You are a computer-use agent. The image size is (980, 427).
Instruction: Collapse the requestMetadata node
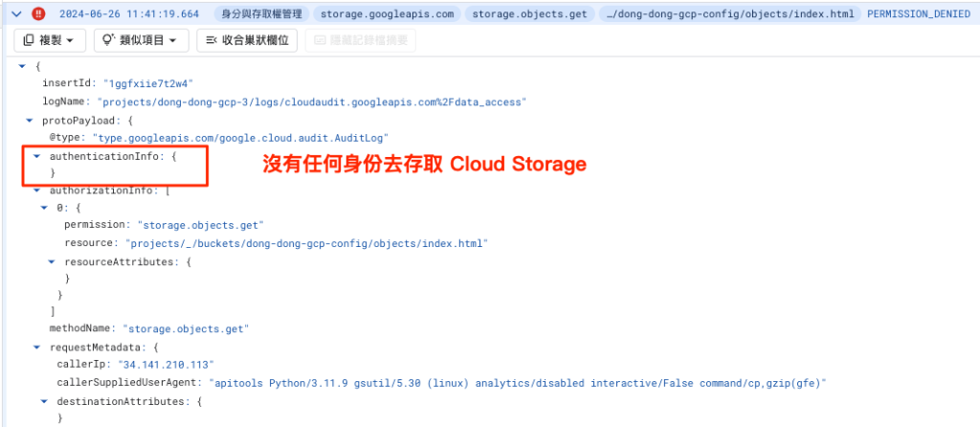point(36,347)
